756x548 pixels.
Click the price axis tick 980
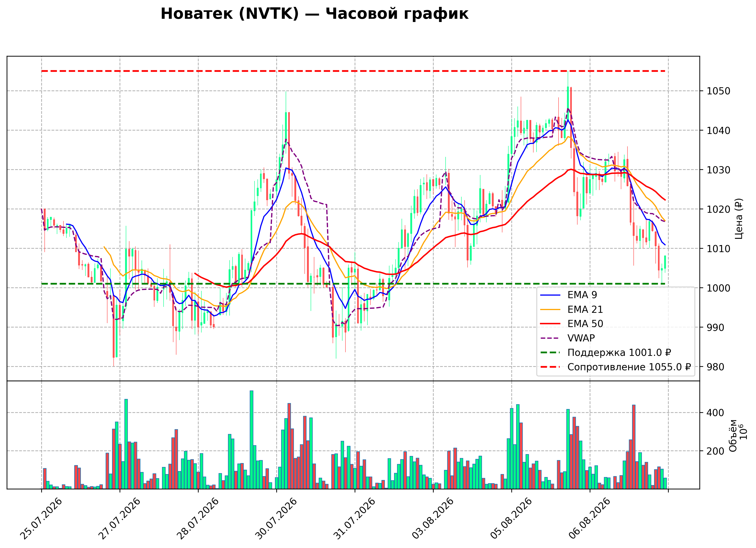[715, 367]
